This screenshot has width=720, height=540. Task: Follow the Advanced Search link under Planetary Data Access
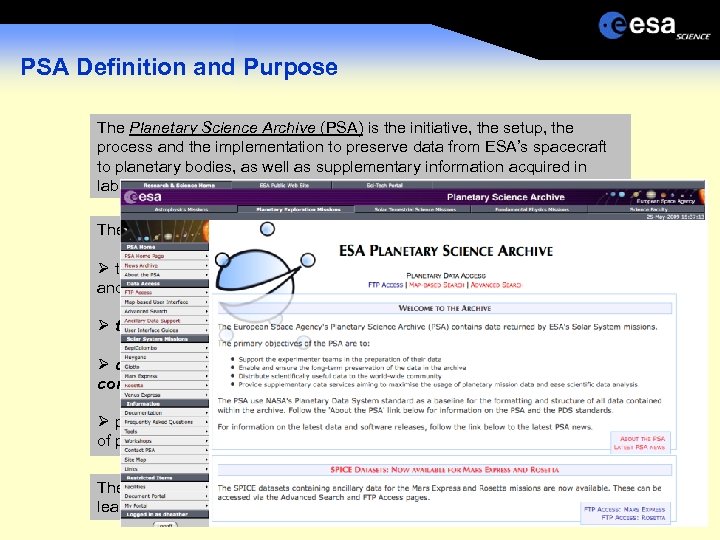(496, 285)
